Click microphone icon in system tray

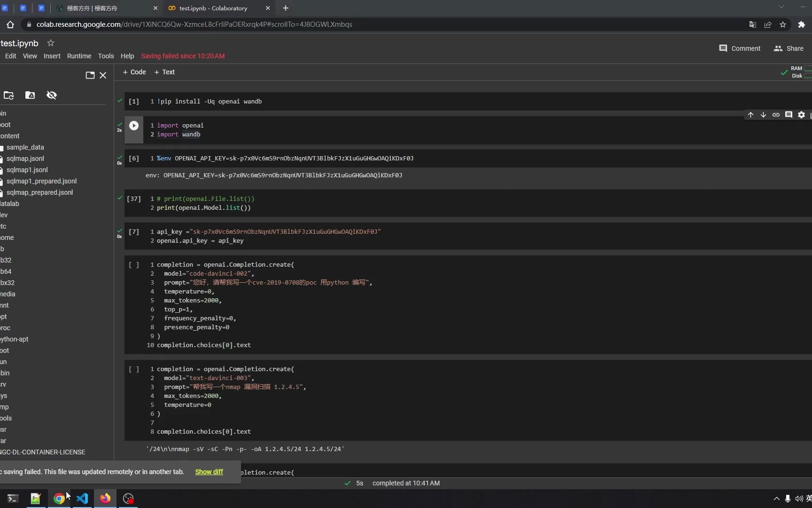tap(788, 498)
